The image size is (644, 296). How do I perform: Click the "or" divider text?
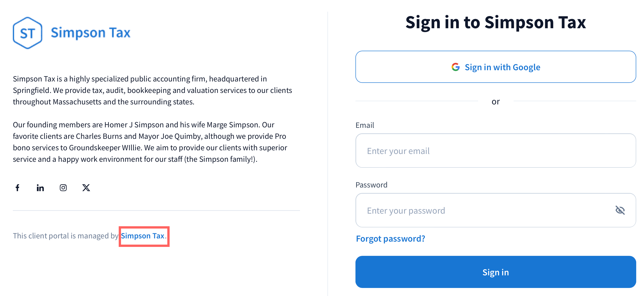(x=495, y=102)
